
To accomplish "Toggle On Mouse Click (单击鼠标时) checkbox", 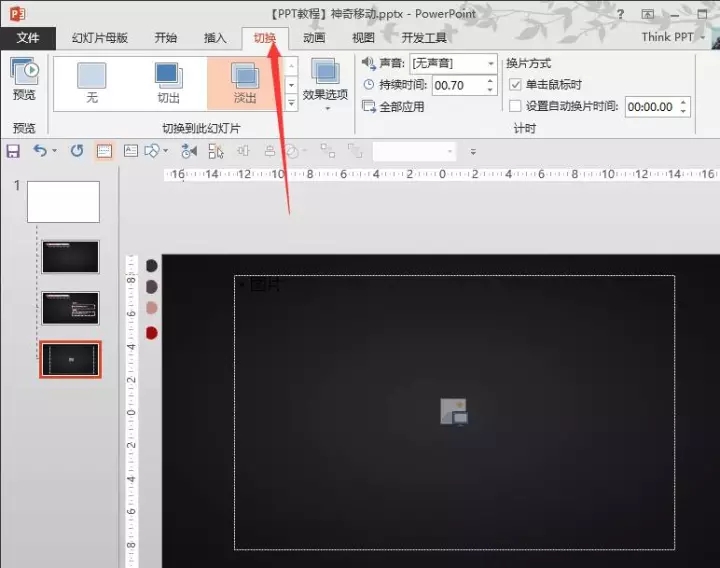I will pyautogui.click(x=516, y=85).
